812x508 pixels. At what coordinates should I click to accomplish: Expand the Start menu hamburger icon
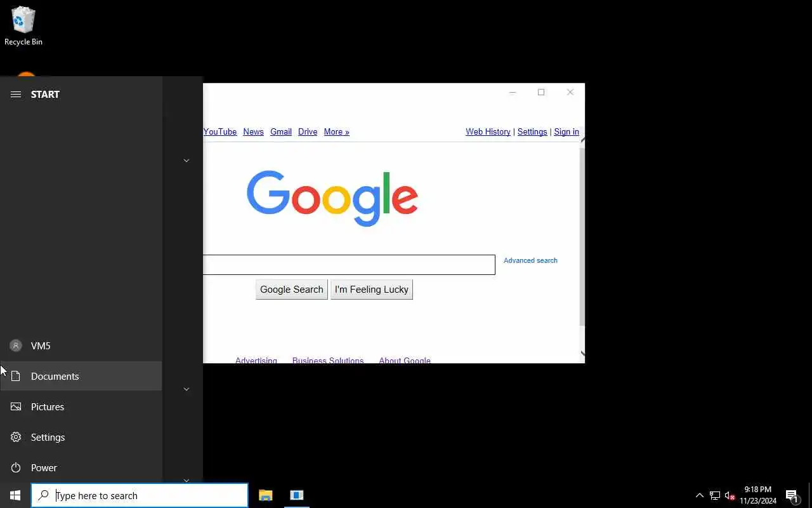pyautogui.click(x=16, y=94)
